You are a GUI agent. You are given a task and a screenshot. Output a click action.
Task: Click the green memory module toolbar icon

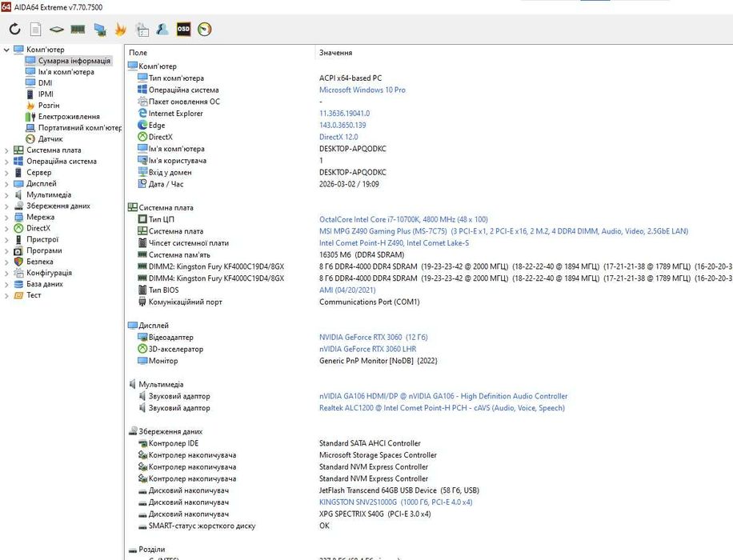click(x=78, y=30)
